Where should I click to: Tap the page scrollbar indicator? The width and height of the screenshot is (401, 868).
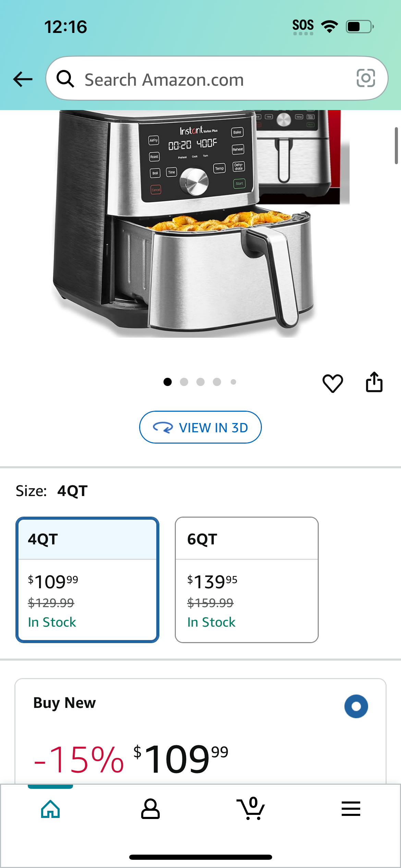[396, 146]
